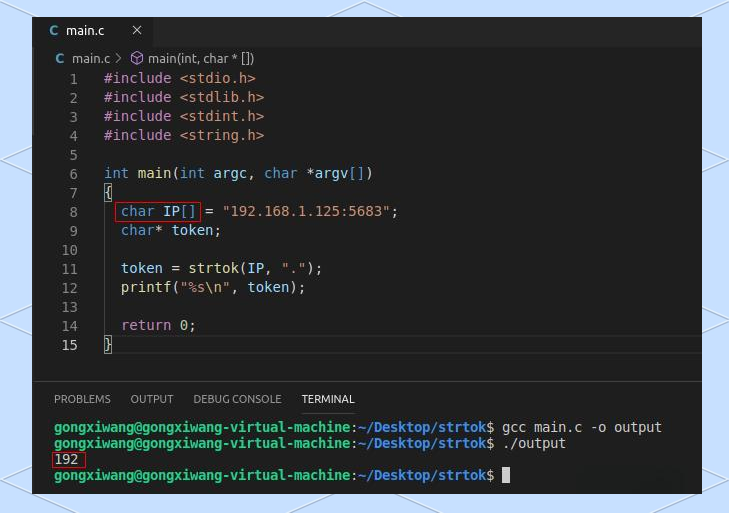Screen dimensions: 729x513
Task: Click the closing brace on line 15
Action: (x=108, y=345)
